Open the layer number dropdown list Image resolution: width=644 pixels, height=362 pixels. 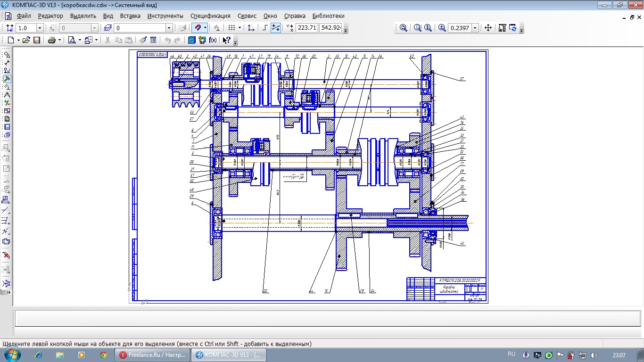click(x=169, y=28)
